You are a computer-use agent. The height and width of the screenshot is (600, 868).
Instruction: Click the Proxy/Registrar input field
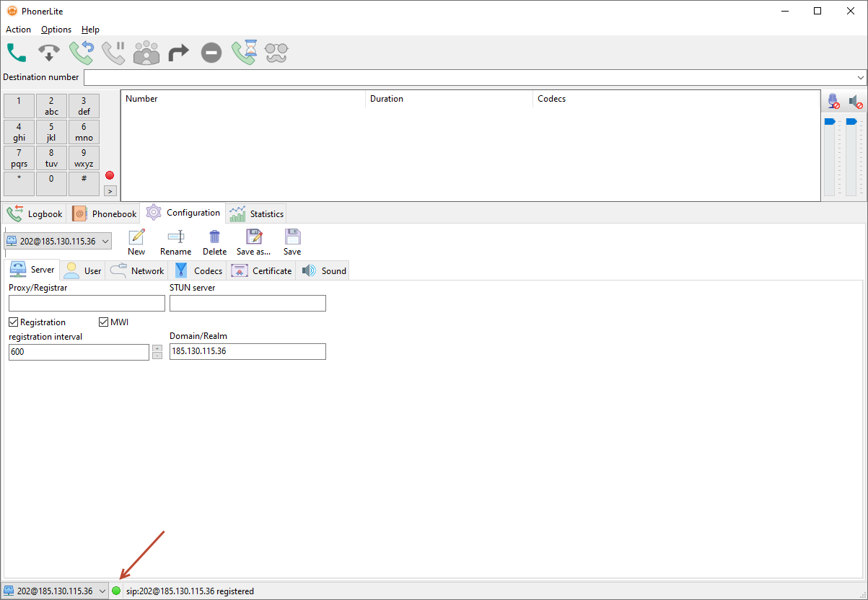tap(87, 303)
